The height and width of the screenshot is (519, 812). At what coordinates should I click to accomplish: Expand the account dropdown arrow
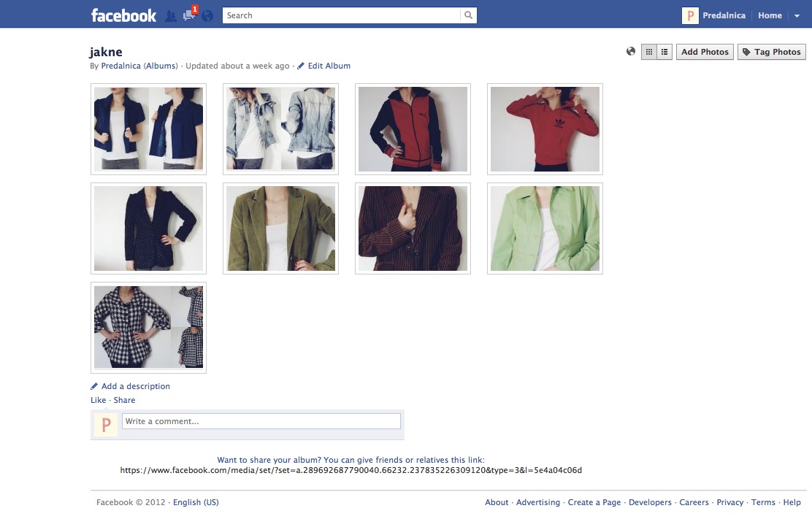(797, 15)
